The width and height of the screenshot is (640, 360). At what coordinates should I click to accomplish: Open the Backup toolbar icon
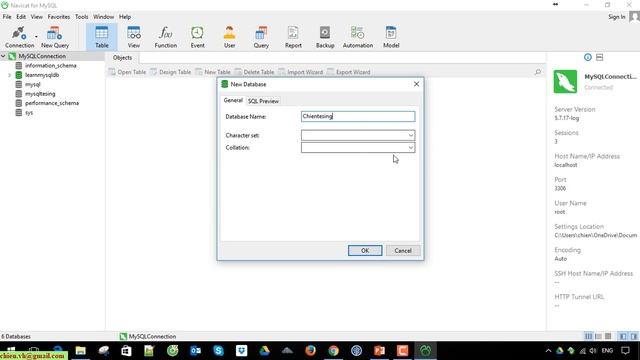[x=325, y=37]
